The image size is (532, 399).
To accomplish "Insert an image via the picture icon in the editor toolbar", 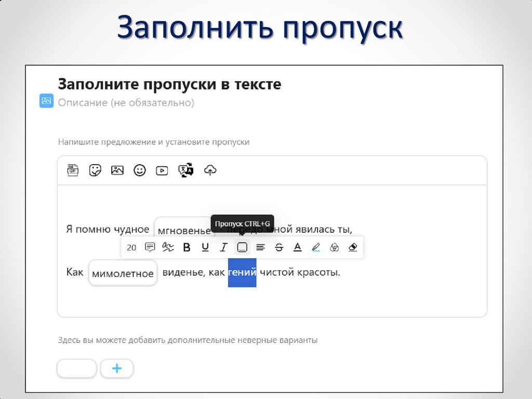I will pyautogui.click(x=117, y=170).
